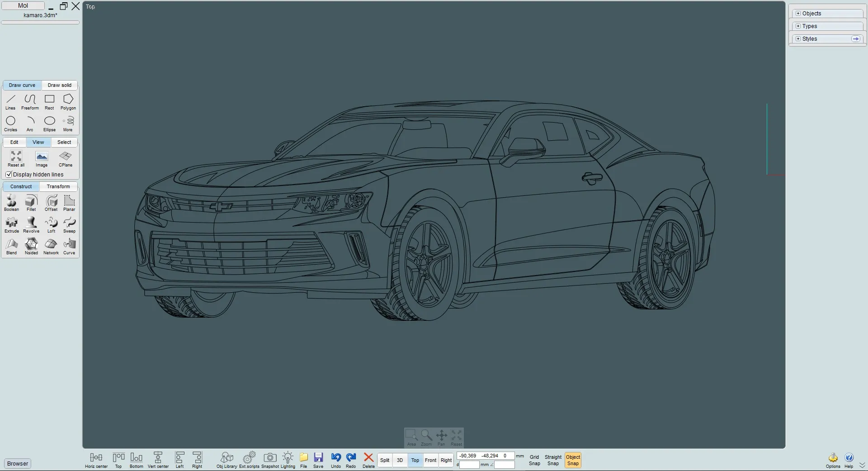Select the Freeform curve tool

pos(30,102)
